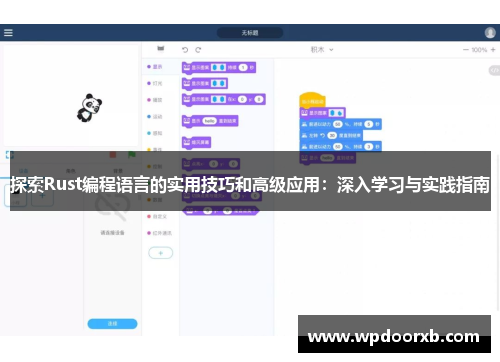
Task: Click the blue 连接 connect button
Action: pos(112,324)
